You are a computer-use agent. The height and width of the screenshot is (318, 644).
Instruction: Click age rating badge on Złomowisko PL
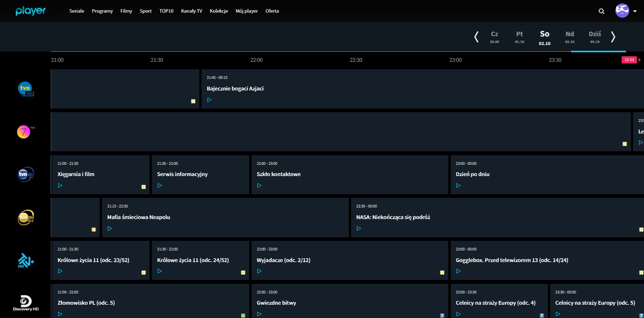tap(243, 315)
